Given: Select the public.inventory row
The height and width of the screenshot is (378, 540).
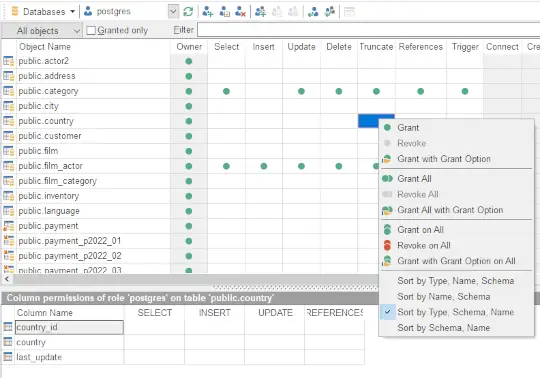Looking at the screenshot, I should 49,196.
